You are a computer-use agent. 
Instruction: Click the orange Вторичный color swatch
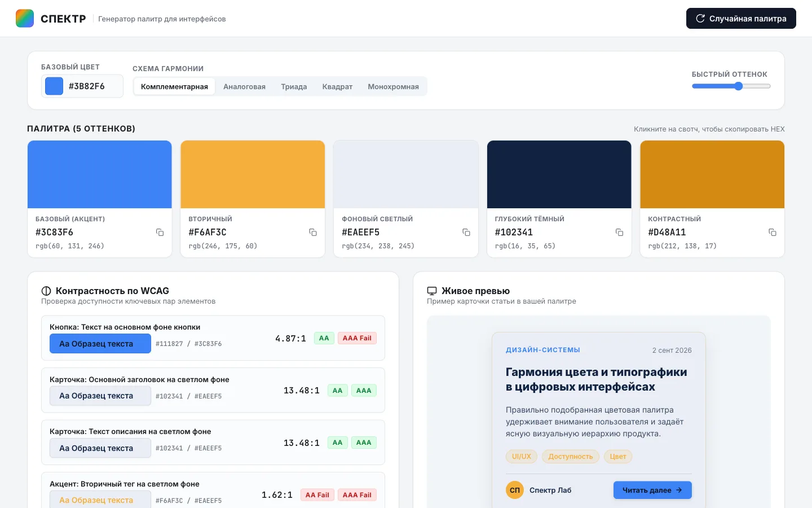(x=253, y=174)
